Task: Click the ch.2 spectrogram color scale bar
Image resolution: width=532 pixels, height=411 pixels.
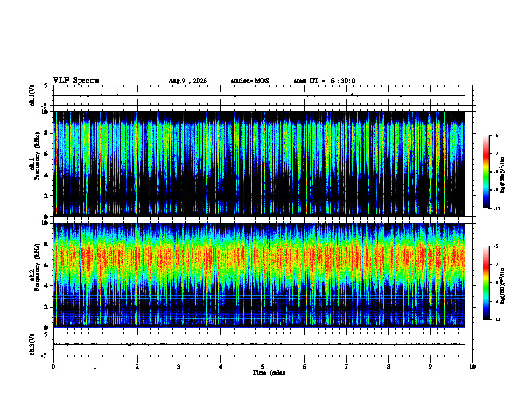Action: click(x=486, y=283)
